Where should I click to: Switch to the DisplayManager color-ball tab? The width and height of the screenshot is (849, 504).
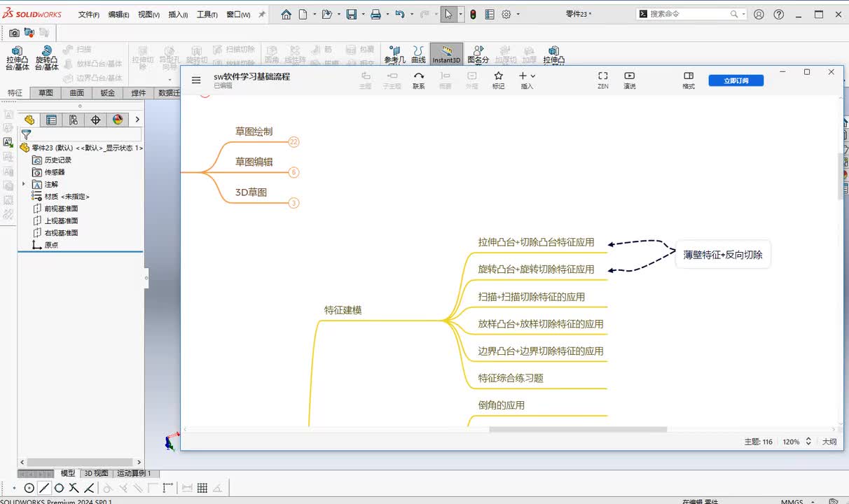click(118, 120)
